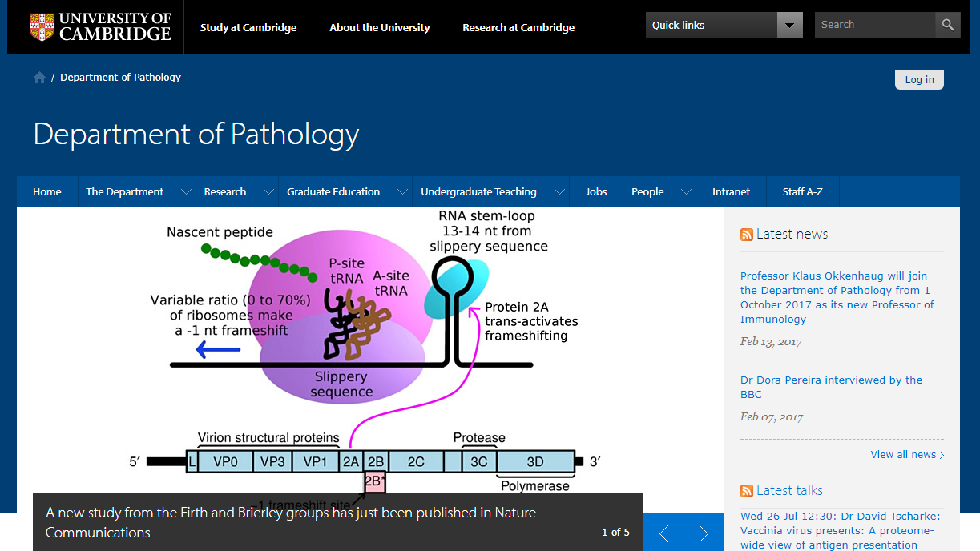Expand the Graduate Education dropdown chevron
This screenshot has height=551, width=980.
tap(401, 191)
